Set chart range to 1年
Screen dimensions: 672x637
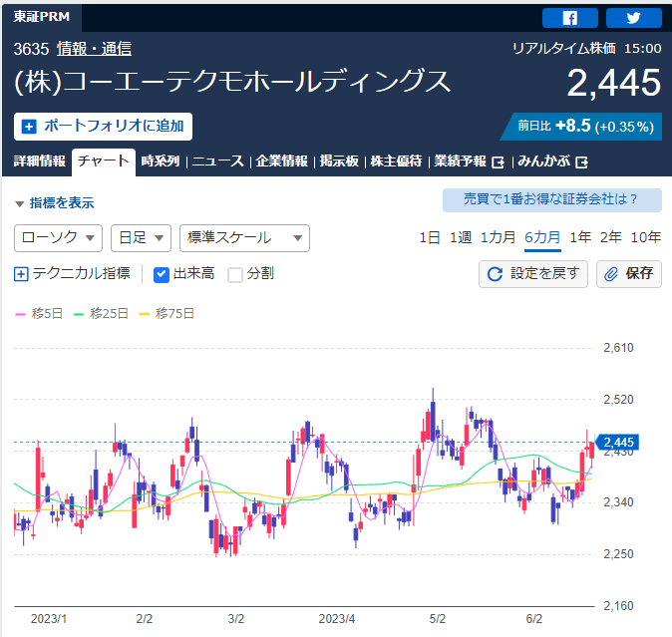pos(580,237)
